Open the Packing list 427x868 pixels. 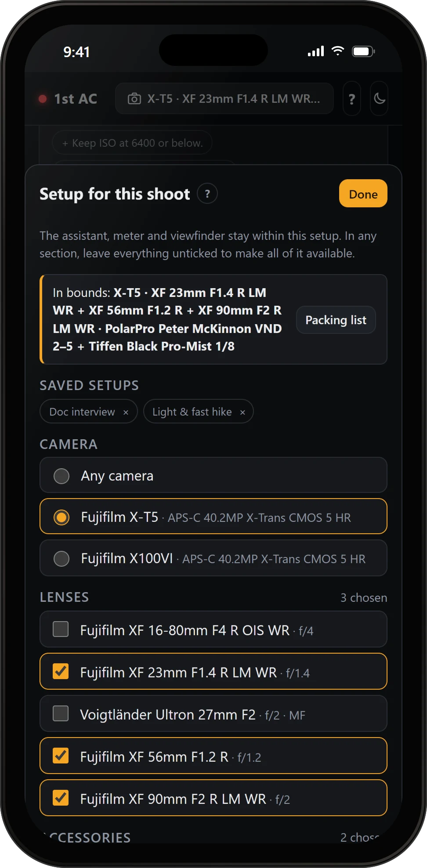pyautogui.click(x=336, y=320)
